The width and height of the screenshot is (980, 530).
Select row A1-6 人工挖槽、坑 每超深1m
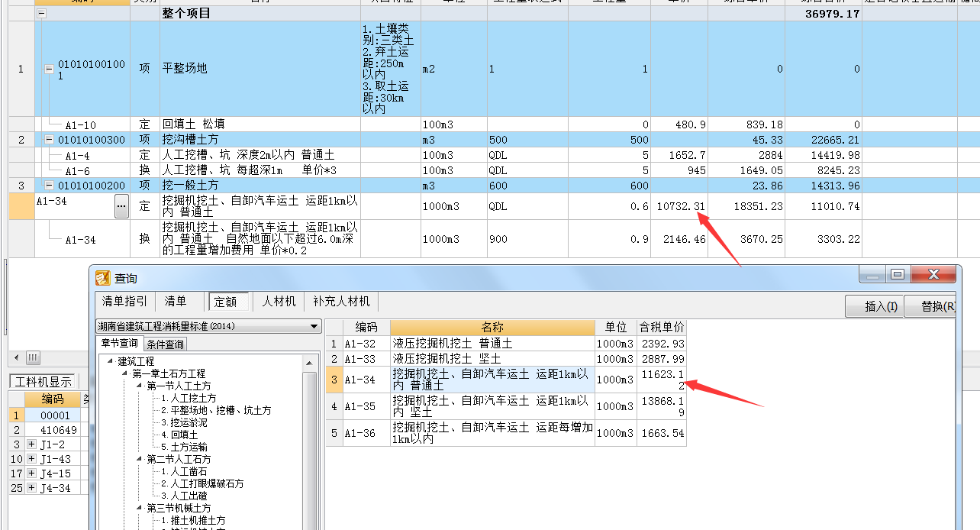pyautogui.click(x=493, y=170)
